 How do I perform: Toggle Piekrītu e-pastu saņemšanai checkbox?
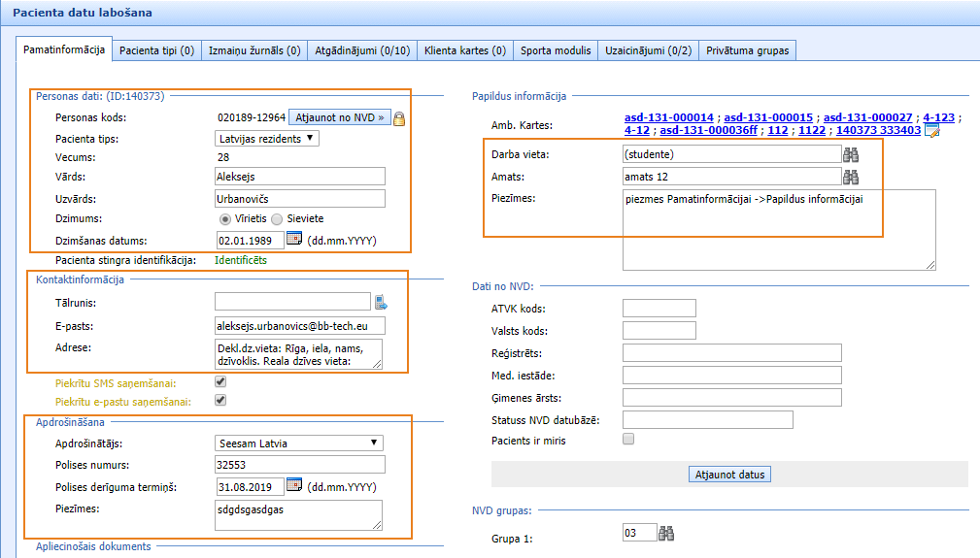coord(220,400)
